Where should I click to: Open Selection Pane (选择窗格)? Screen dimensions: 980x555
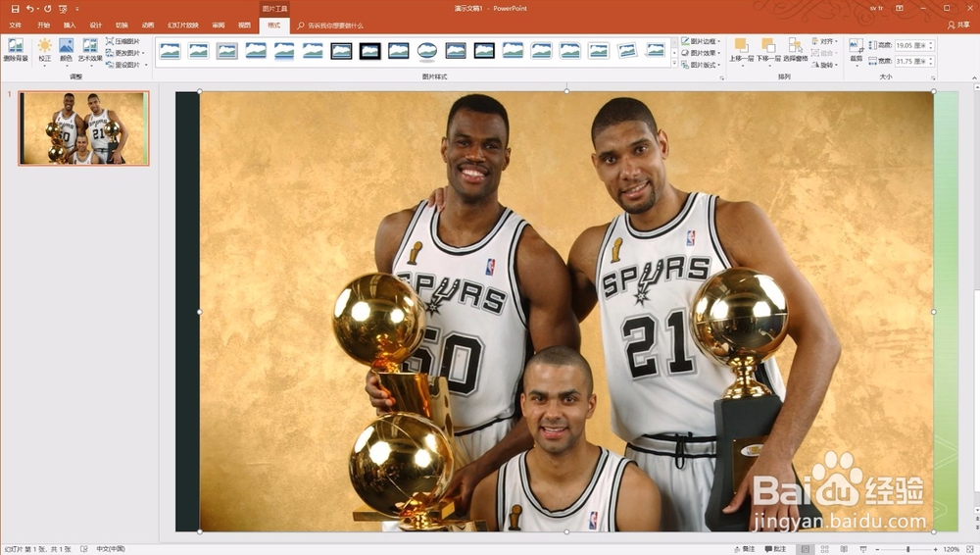[795, 50]
